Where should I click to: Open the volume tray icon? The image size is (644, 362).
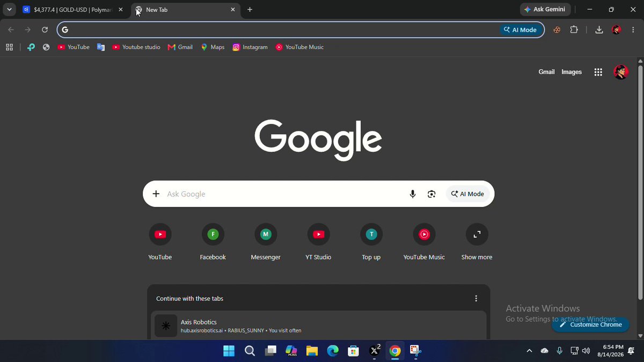click(586, 351)
